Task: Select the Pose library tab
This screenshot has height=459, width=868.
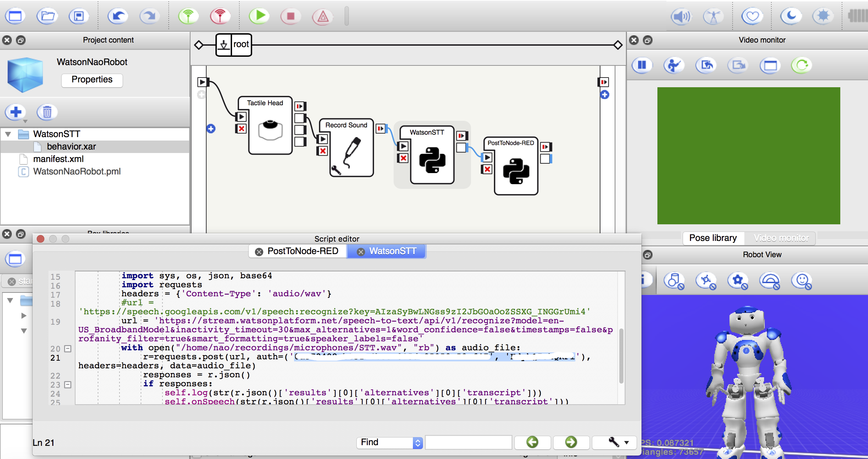Action: tap(713, 238)
